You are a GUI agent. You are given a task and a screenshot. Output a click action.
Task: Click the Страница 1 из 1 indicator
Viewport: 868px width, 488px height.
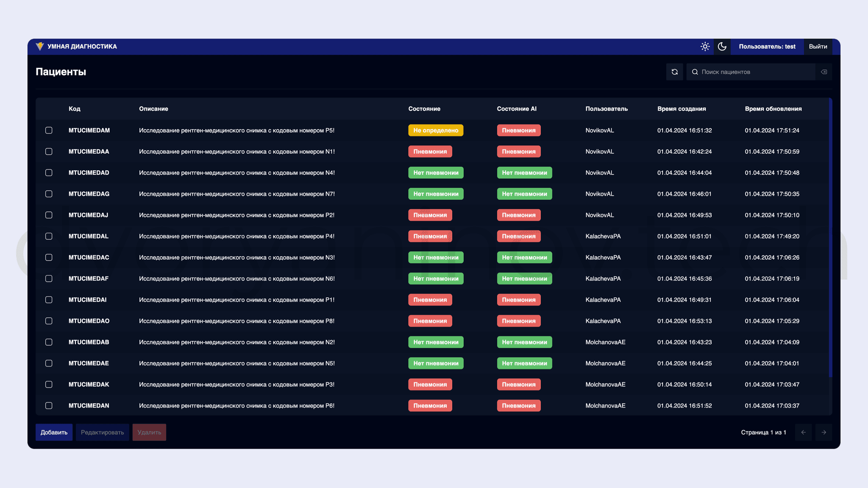763,433
